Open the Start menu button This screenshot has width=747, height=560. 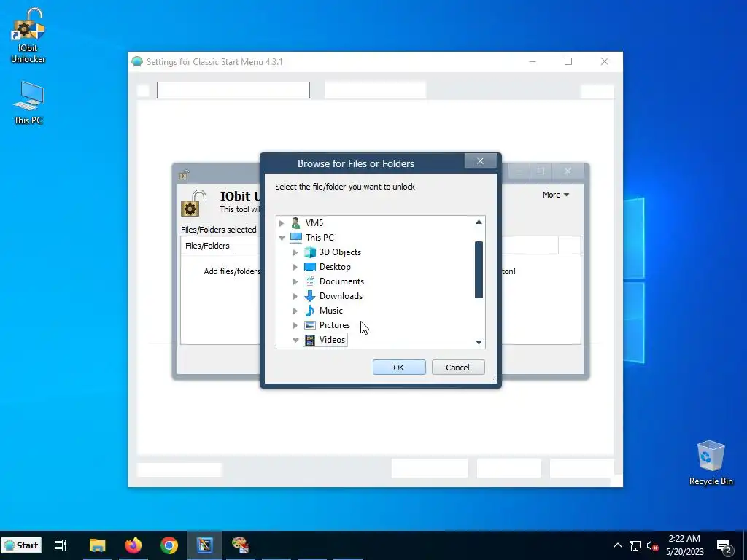point(21,545)
